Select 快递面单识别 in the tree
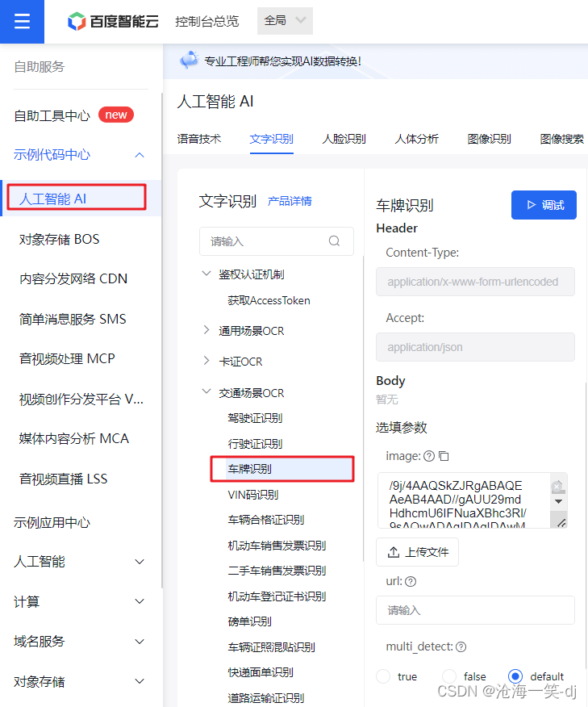Viewport: 588px width, 707px height. click(261, 672)
